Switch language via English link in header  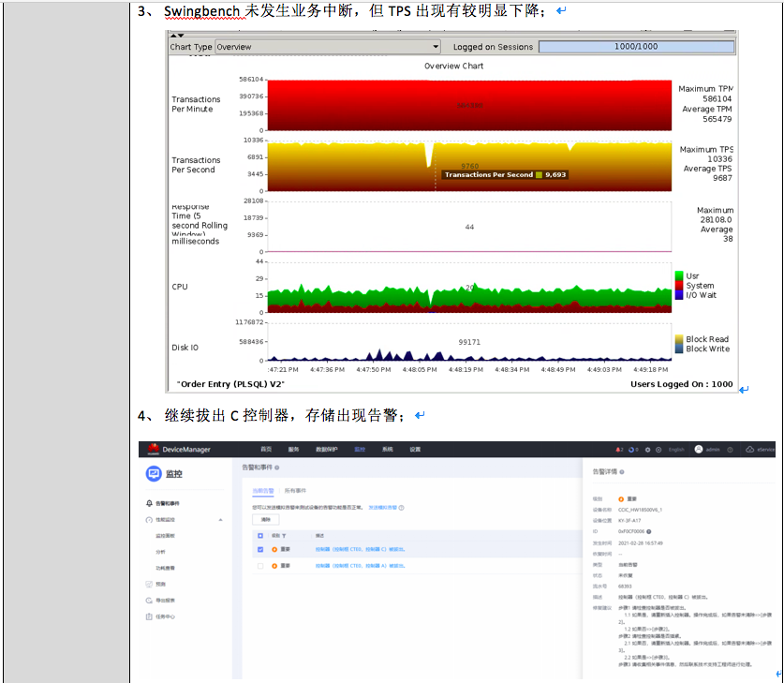pos(676,450)
